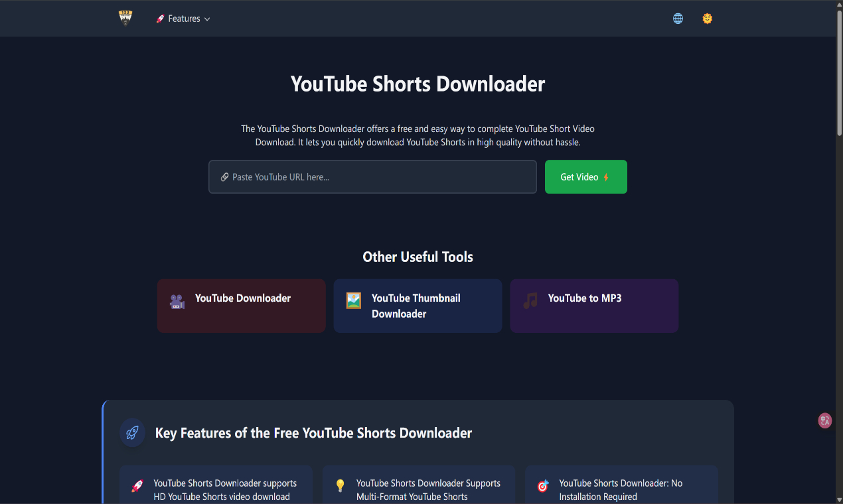Click the floating translate icon at right edge
This screenshot has width=843, height=504.
pyautogui.click(x=825, y=420)
